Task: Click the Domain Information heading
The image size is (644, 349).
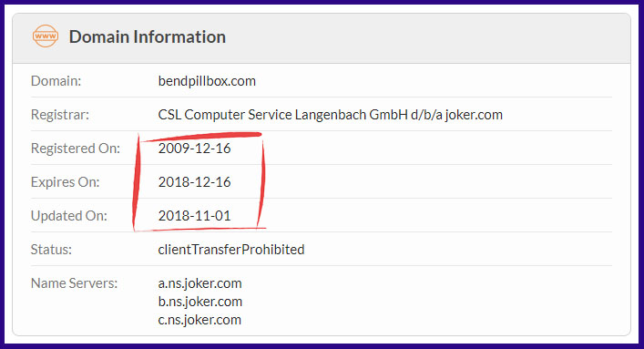Action: 147,37
